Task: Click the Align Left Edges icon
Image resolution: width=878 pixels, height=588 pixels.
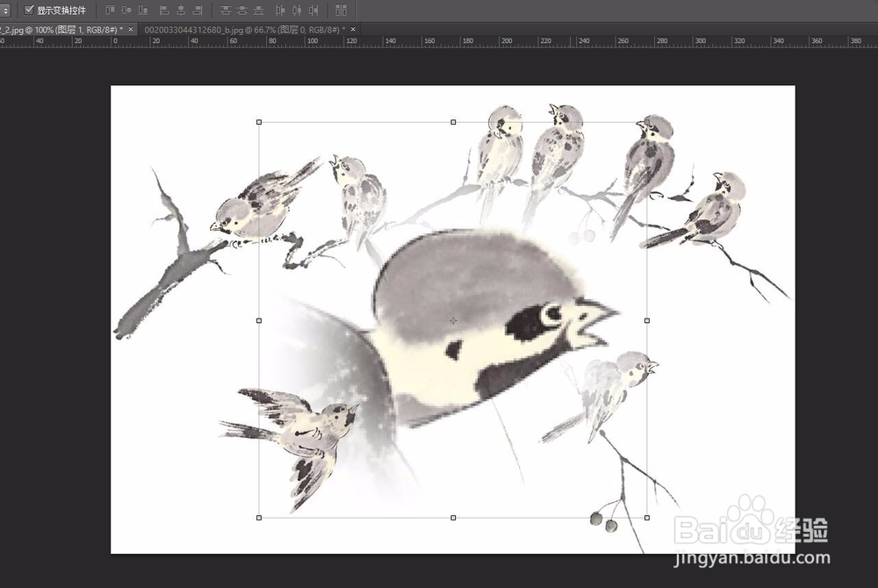Action: [165, 10]
